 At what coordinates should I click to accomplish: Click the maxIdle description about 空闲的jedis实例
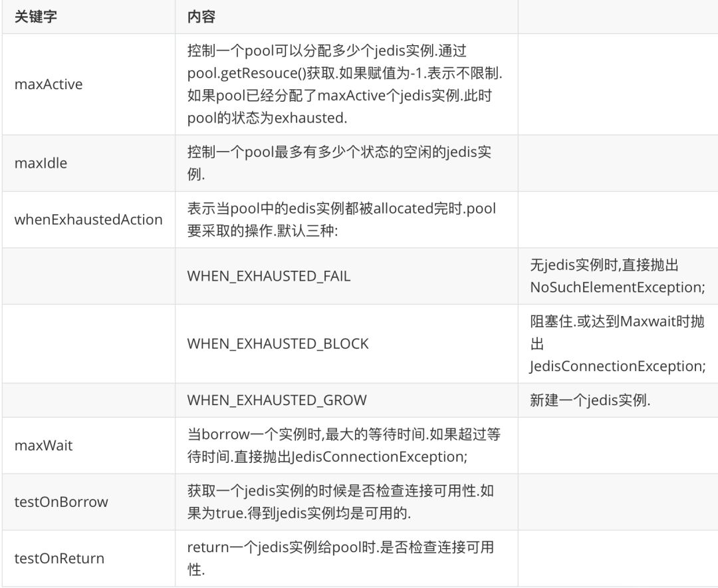click(x=339, y=163)
